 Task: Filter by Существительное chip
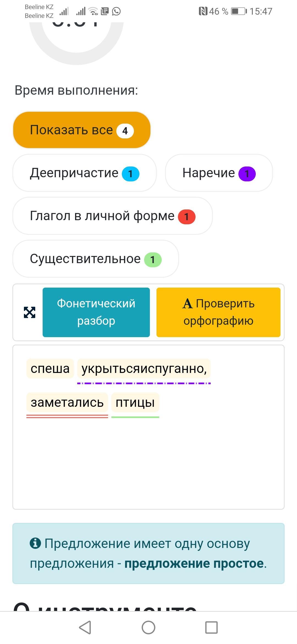pos(96,259)
